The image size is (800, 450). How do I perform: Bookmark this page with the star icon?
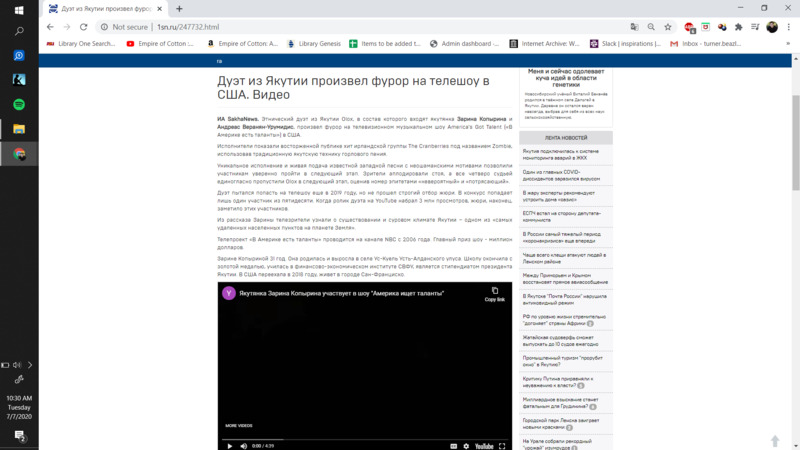[x=669, y=27]
